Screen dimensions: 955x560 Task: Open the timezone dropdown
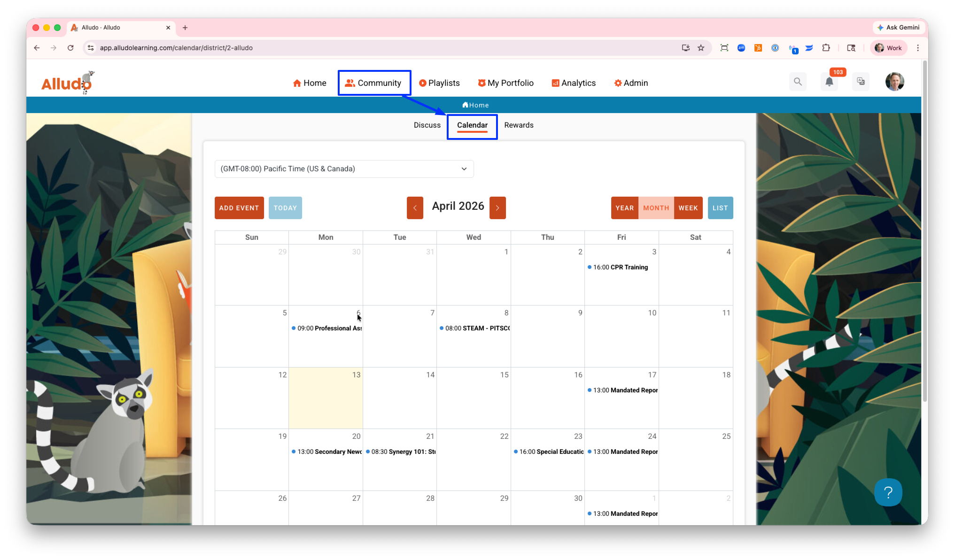tap(344, 169)
